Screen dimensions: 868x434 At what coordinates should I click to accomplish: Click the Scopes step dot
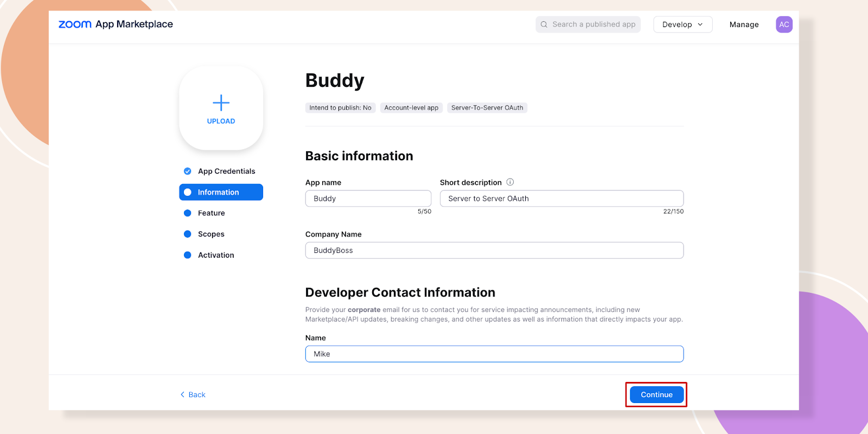(x=188, y=234)
